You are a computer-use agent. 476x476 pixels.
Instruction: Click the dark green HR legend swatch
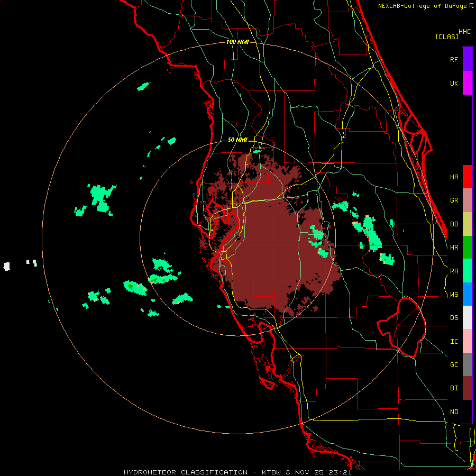tap(467, 248)
